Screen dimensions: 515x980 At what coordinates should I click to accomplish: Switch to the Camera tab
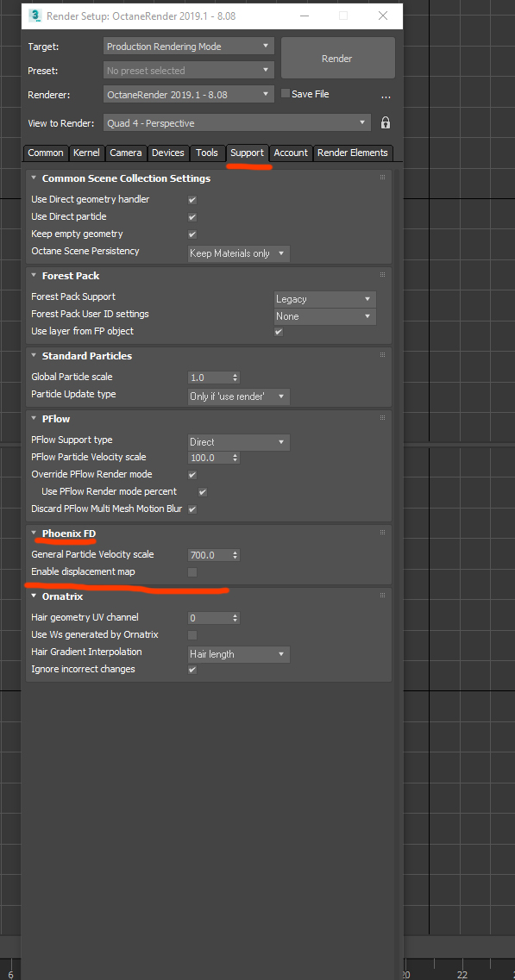[x=126, y=153]
